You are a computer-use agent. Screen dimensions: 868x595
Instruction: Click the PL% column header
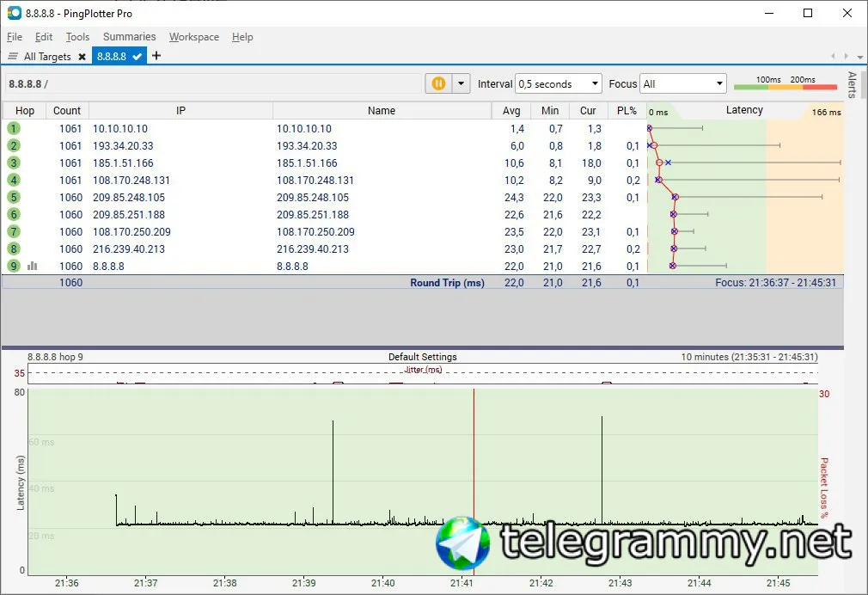[x=627, y=110]
